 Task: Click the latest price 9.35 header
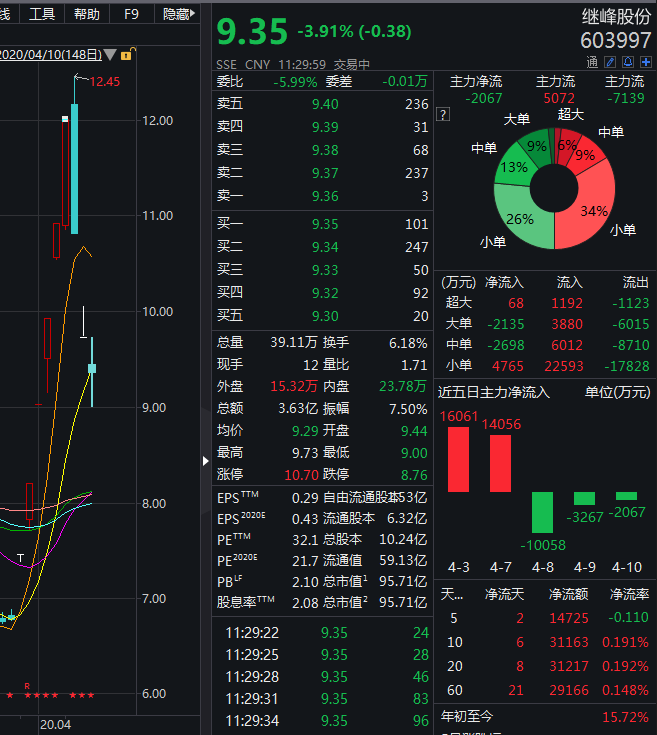pos(252,31)
